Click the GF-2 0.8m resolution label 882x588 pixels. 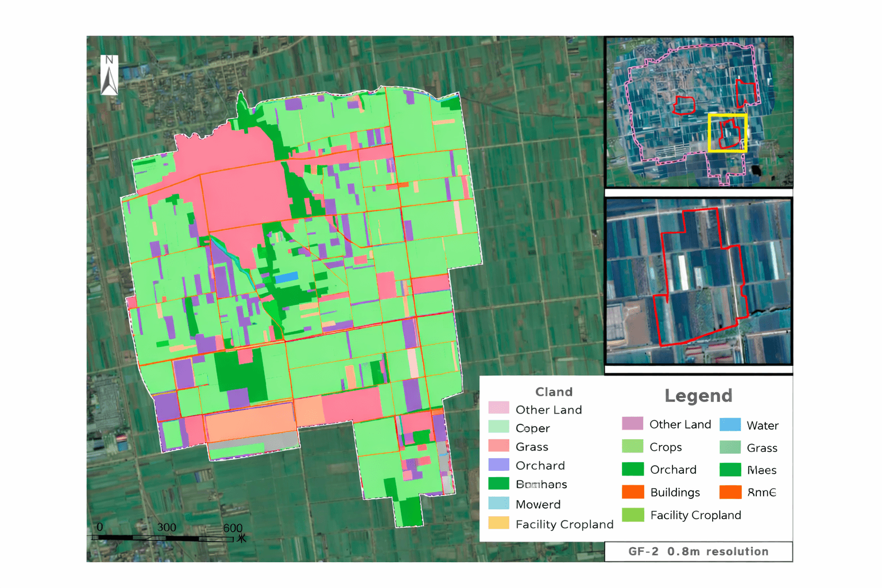pos(698,552)
